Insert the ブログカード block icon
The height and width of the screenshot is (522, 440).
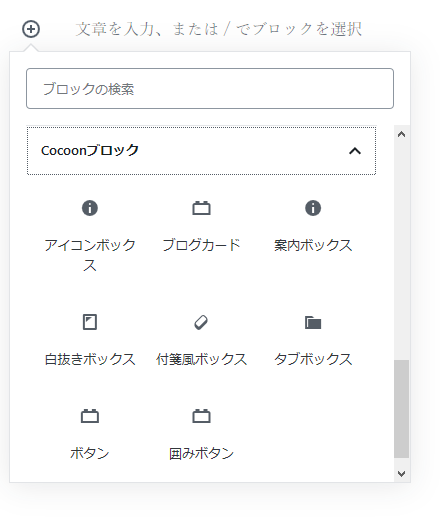201,208
